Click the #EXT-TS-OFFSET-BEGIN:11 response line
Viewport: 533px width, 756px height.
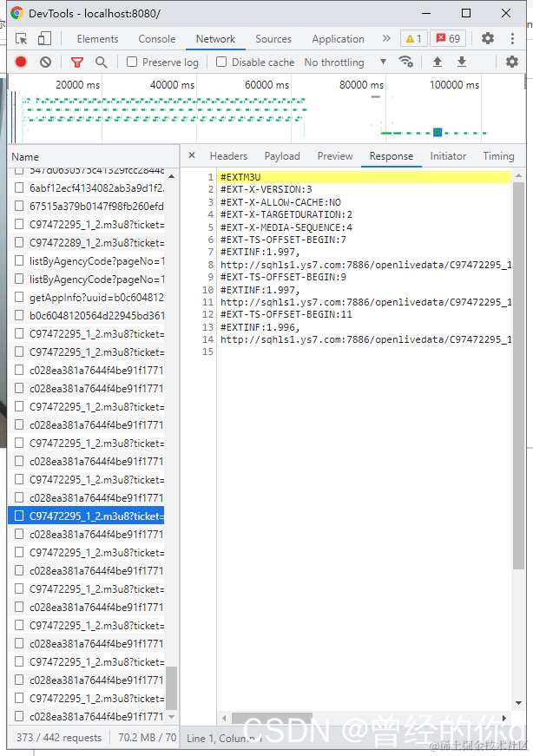[286, 314]
